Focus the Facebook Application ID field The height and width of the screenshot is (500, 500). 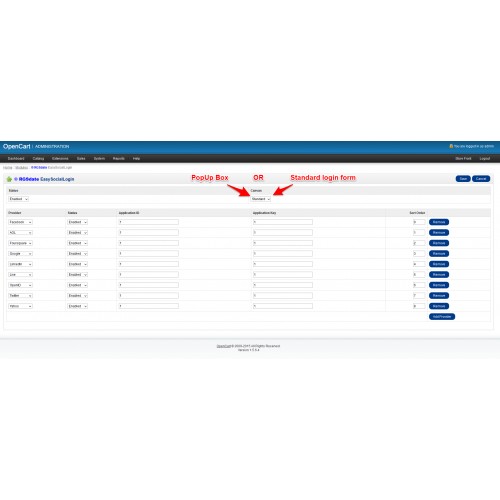point(149,222)
